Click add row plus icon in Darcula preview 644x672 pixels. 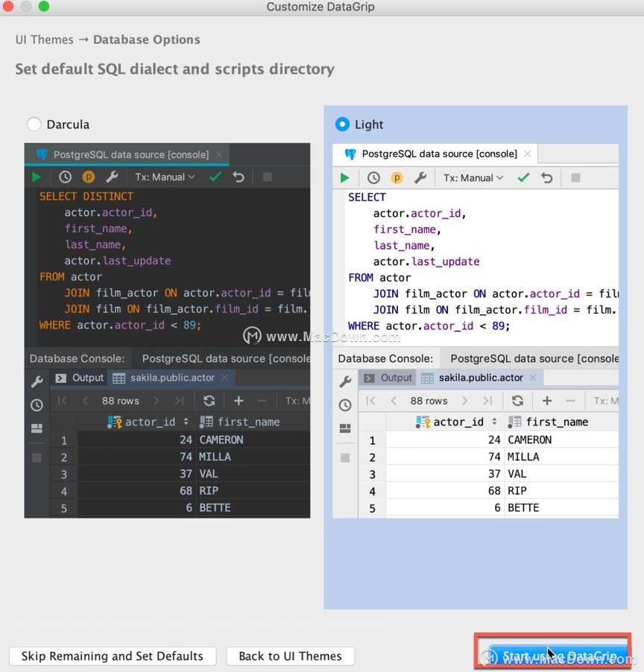[239, 401]
